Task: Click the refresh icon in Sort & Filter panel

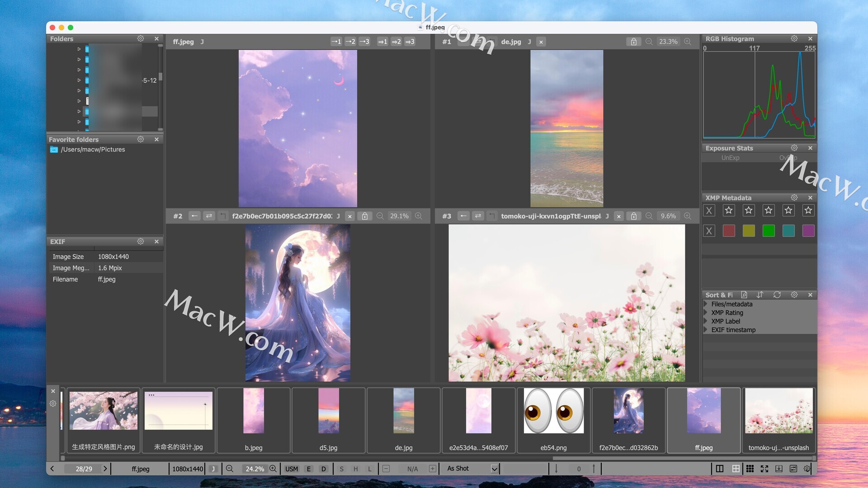Action: click(x=777, y=295)
